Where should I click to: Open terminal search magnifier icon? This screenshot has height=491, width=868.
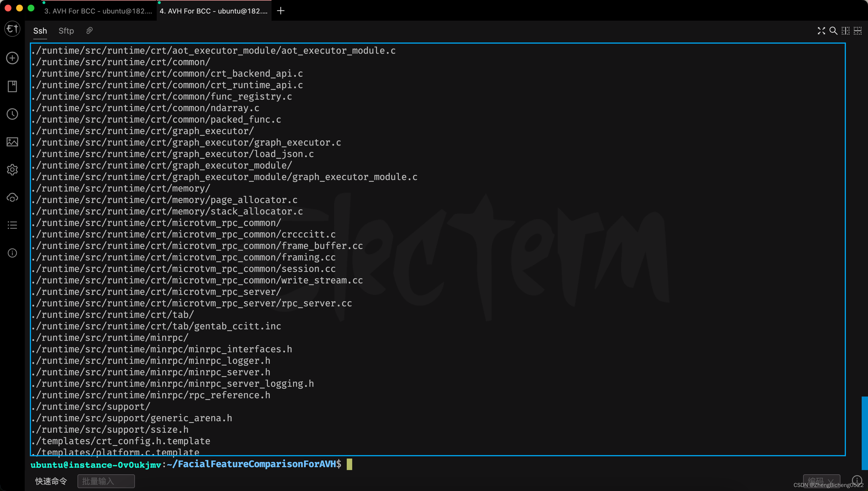pos(833,31)
